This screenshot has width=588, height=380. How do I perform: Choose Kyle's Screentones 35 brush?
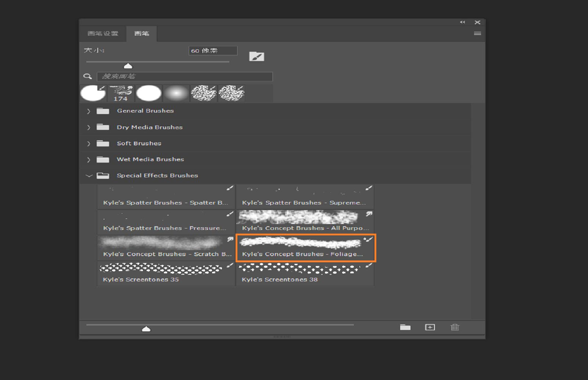click(166, 273)
